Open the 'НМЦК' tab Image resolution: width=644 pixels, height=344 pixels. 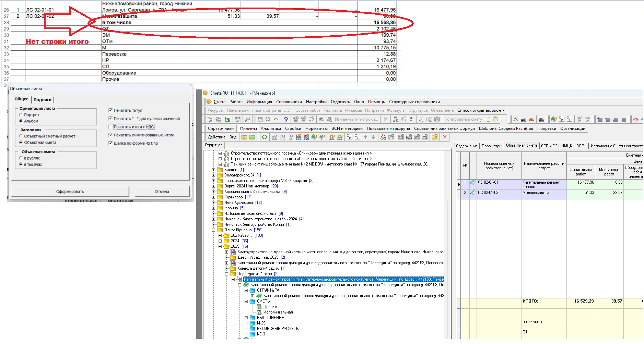pyautogui.click(x=567, y=146)
